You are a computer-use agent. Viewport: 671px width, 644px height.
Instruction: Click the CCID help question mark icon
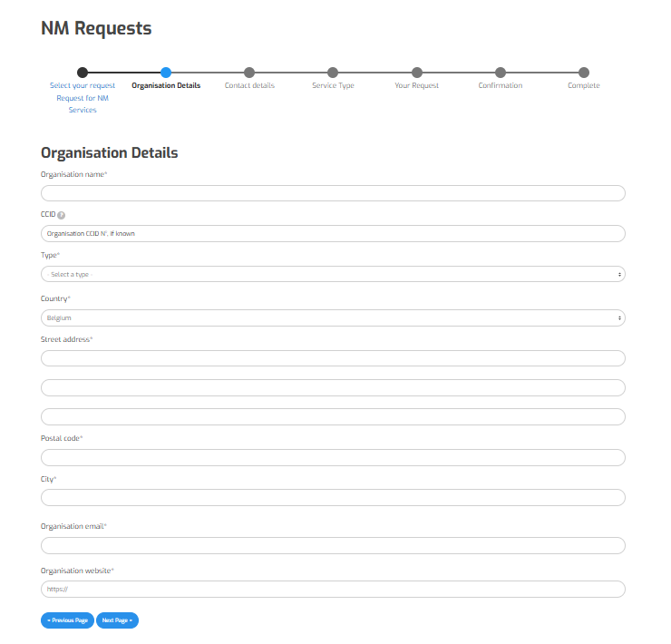pyautogui.click(x=61, y=215)
